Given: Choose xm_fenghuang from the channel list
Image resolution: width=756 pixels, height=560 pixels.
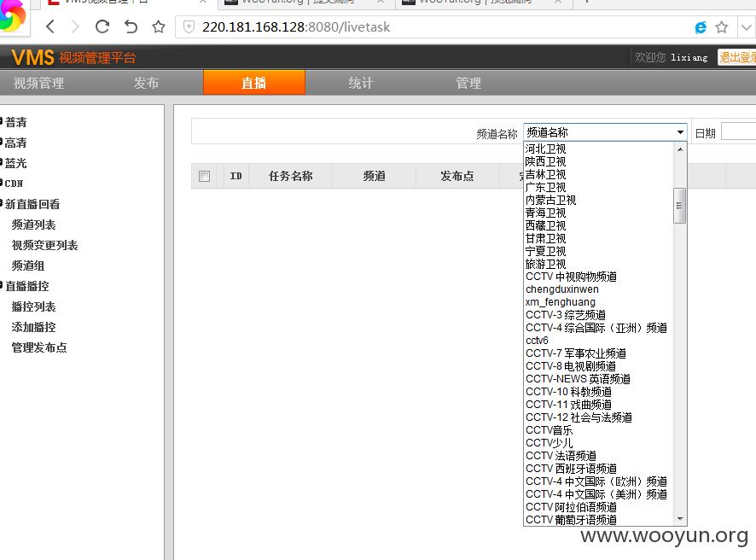Looking at the screenshot, I should (x=598, y=302).
